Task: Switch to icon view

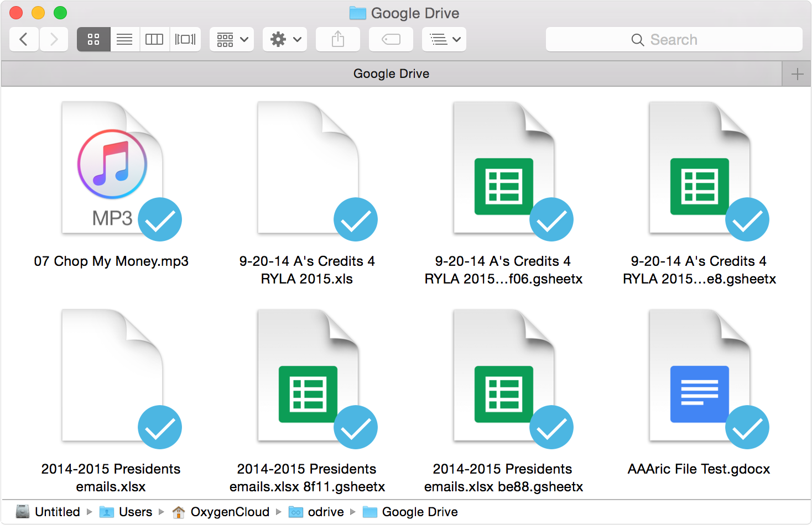Action: tap(93, 39)
